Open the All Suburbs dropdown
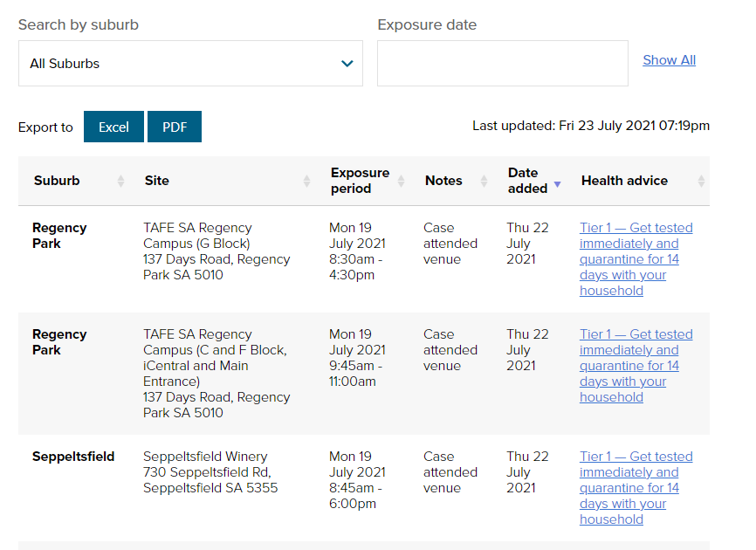The width and height of the screenshot is (756, 550). [189, 63]
